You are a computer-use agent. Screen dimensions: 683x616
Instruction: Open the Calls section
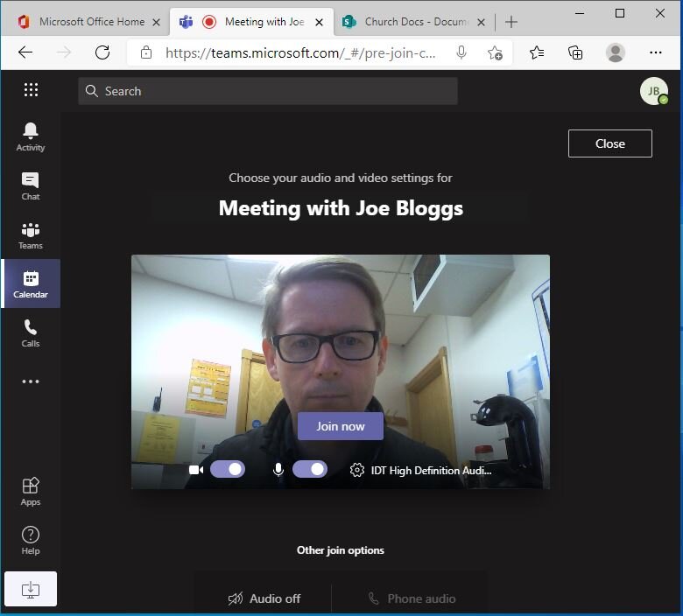point(31,333)
